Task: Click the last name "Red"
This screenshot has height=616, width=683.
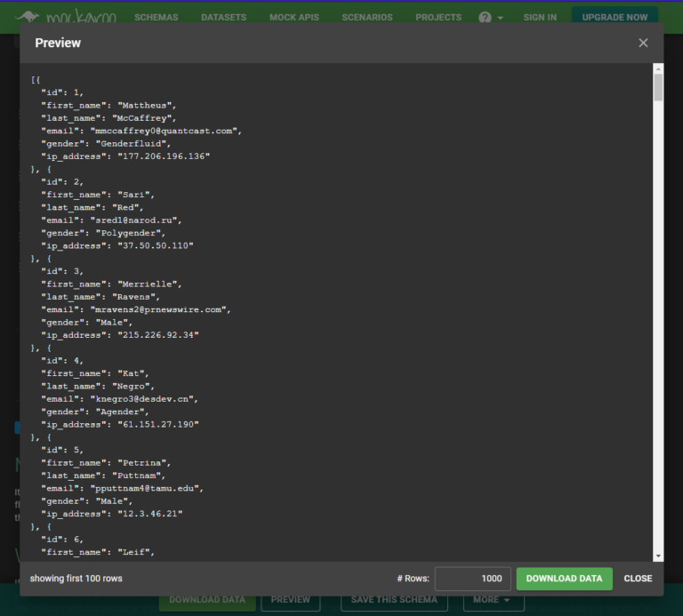Action: 125,207
